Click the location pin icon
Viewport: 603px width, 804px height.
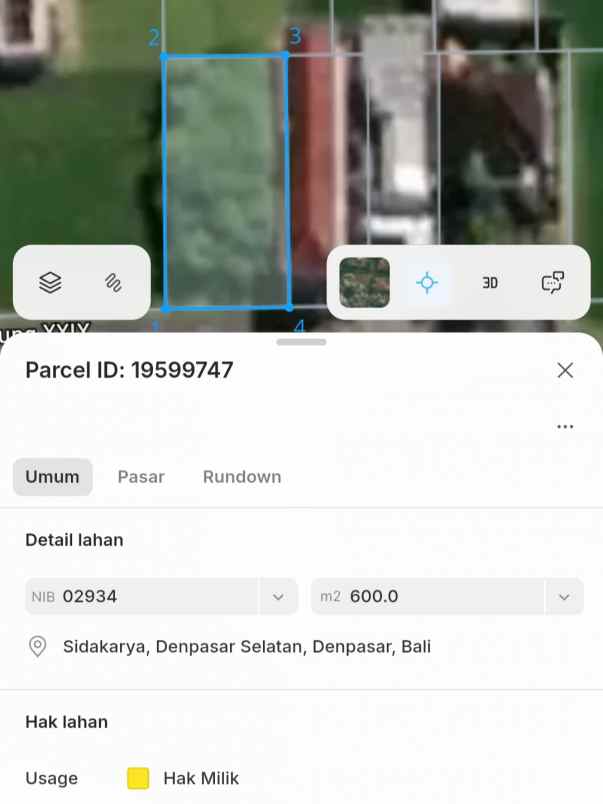point(37,647)
